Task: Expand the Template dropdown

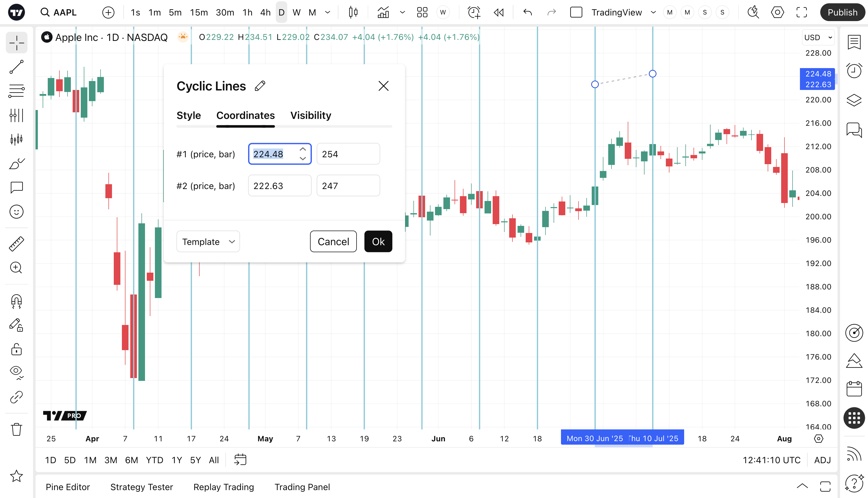Action: pyautogui.click(x=208, y=241)
